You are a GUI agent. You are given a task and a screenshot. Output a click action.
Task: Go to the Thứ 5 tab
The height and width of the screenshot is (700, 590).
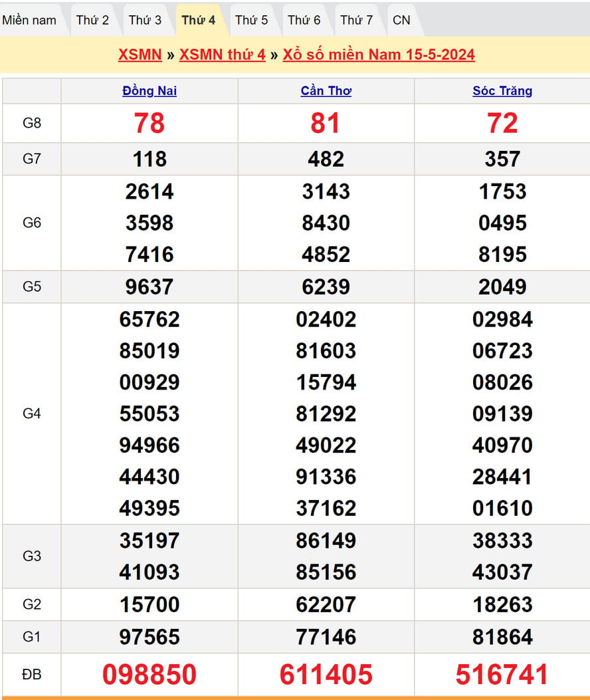click(252, 20)
